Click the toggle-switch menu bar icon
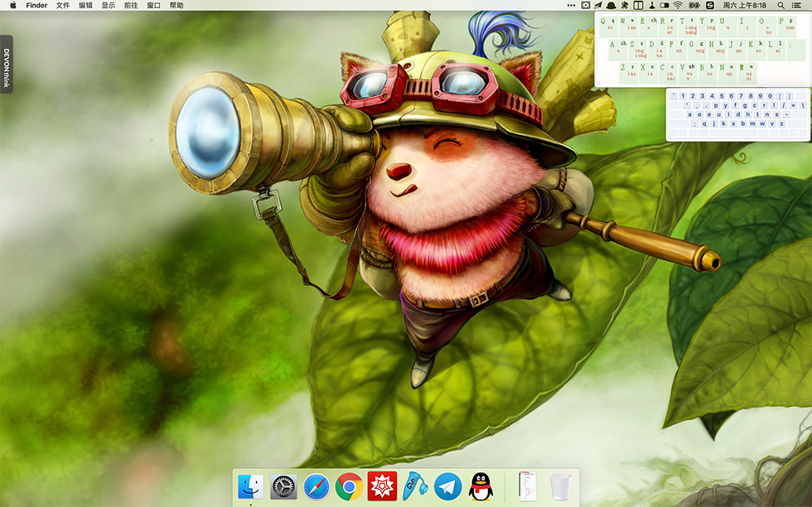 (x=665, y=5)
